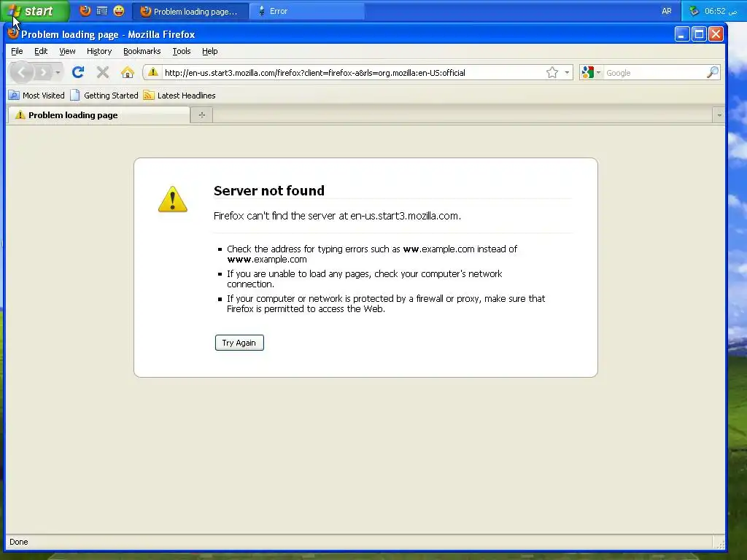Screen dimensions: 747x560
Task: Click the yellow warning triangle on error page
Action: tap(172, 199)
